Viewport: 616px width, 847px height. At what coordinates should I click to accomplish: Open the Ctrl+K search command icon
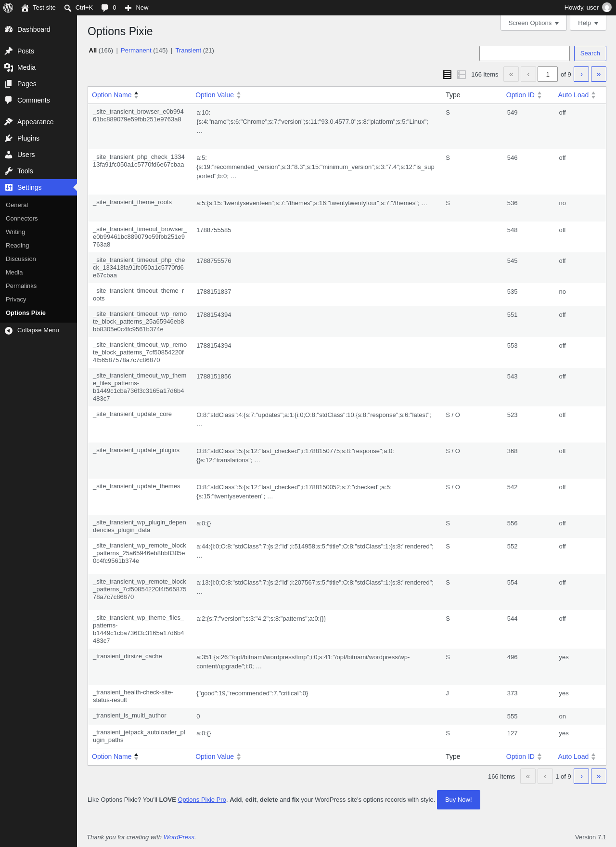point(68,8)
